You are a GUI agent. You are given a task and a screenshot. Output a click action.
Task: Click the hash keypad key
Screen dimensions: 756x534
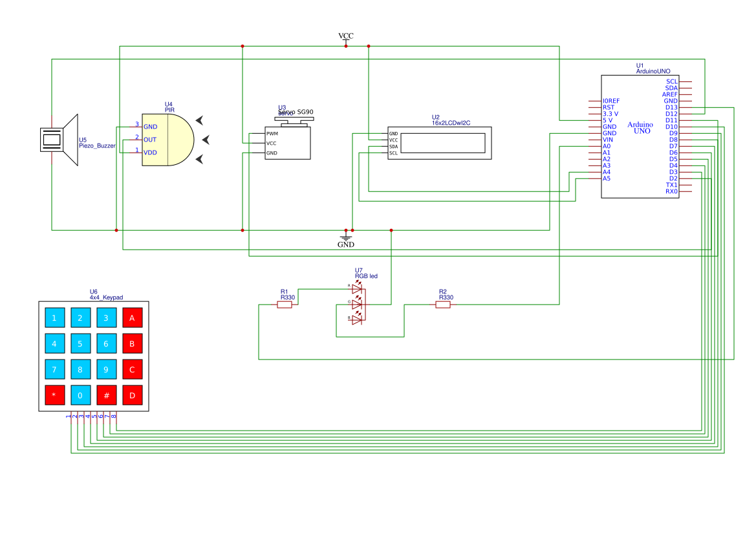point(107,395)
